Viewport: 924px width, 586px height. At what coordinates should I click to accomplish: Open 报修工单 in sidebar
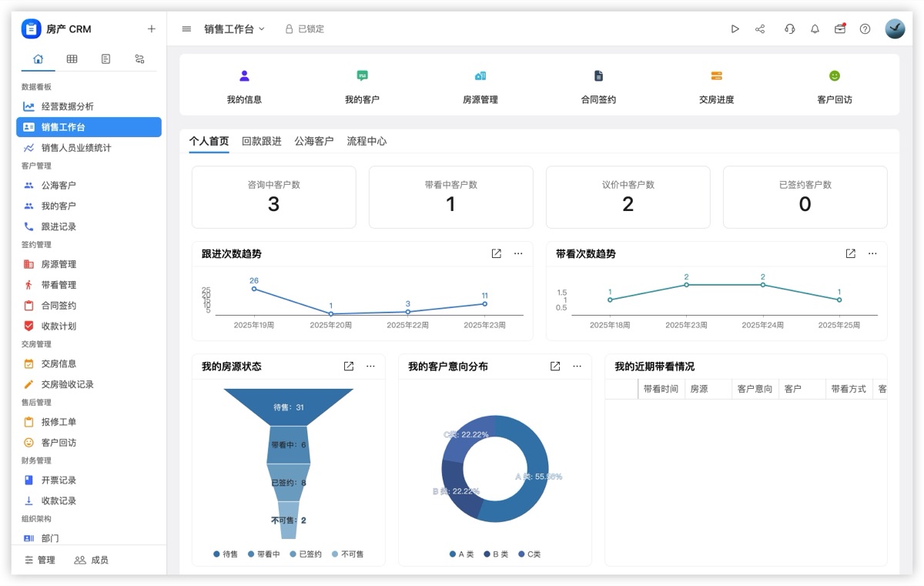click(89, 422)
